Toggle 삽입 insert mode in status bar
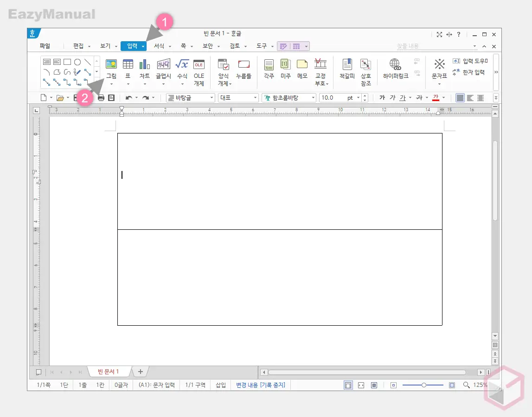This screenshot has height=417, width=532. (221, 385)
